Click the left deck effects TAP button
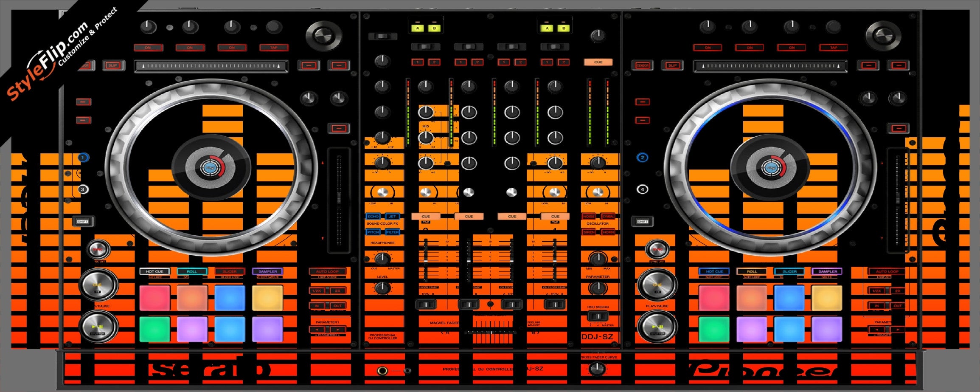 coord(274,48)
